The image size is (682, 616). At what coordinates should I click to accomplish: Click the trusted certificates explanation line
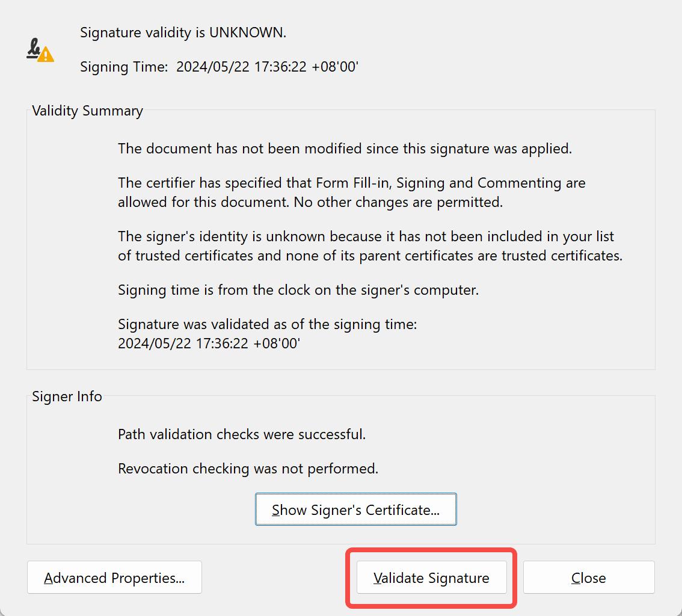[x=370, y=256]
